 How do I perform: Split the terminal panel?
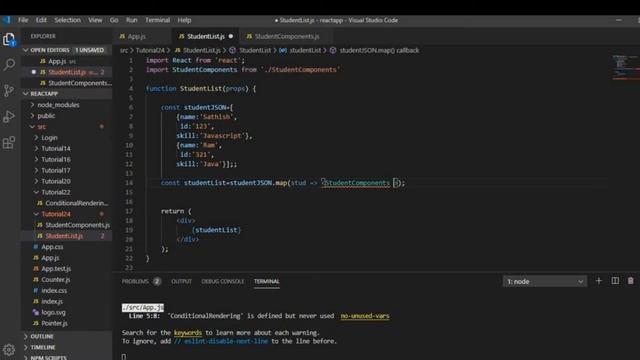tap(615, 281)
